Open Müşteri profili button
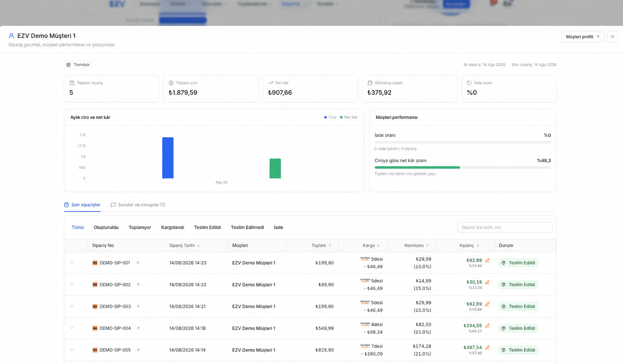The height and width of the screenshot is (364, 623). 583,37
